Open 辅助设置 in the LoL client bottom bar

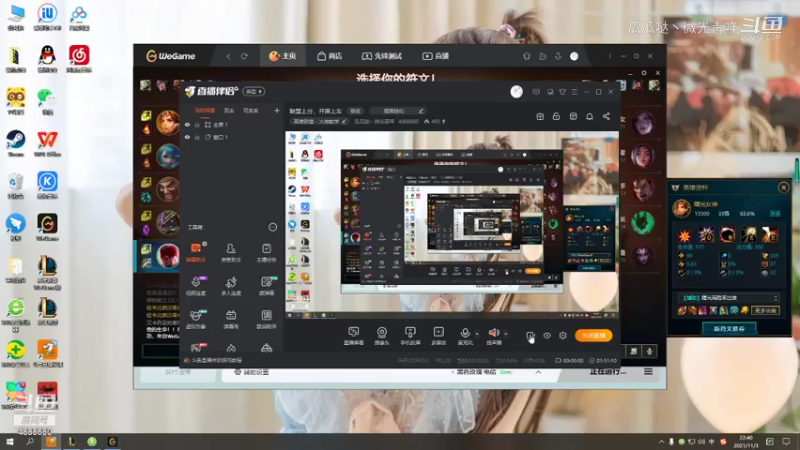251,372
